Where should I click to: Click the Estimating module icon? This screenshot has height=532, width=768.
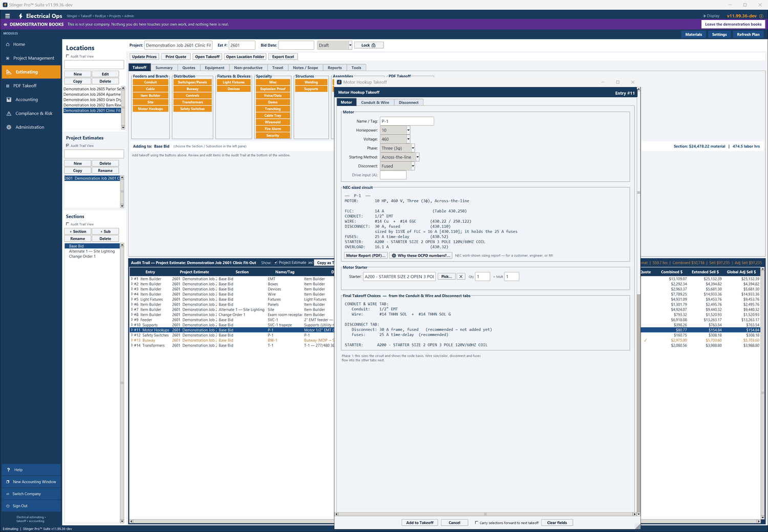(x=9, y=72)
